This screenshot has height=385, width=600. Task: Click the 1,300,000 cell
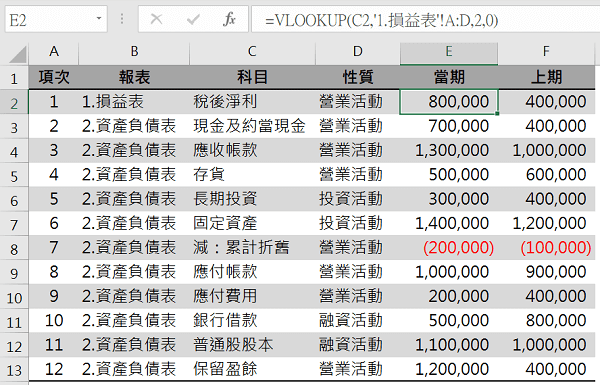pyautogui.click(x=449, y=150)
